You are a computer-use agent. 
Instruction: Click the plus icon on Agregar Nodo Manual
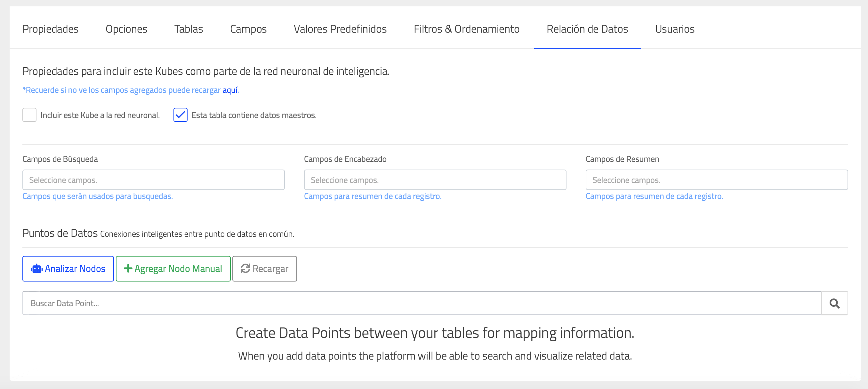coord(128,268)
